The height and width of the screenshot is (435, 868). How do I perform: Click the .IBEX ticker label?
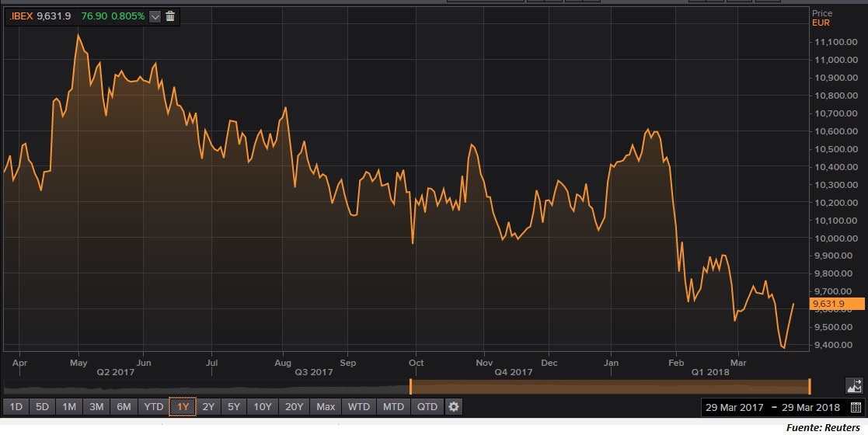pyautogui.click(x=21, y=16)
